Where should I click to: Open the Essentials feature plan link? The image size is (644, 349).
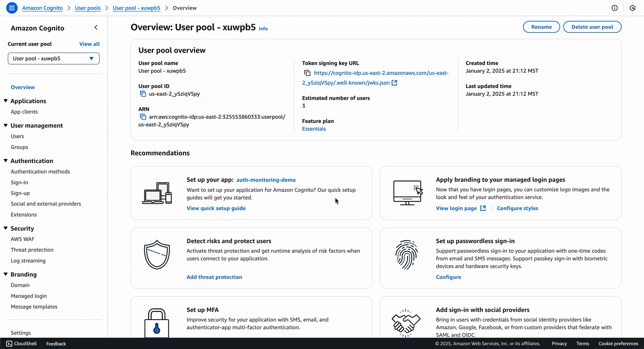click(314, 129)
